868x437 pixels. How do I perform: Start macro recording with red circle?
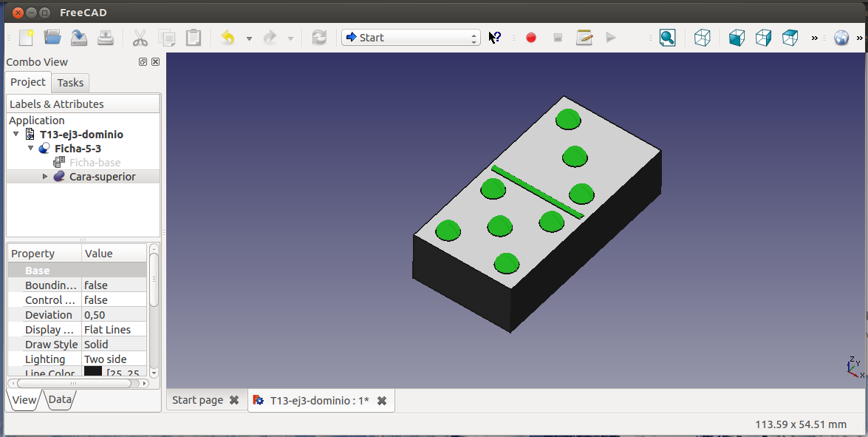pos(530,38)
